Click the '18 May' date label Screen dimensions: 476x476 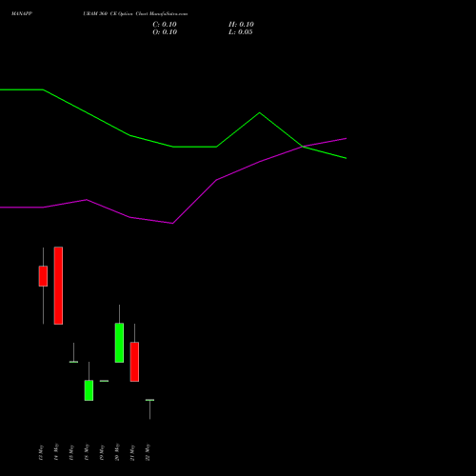(87, 452)
